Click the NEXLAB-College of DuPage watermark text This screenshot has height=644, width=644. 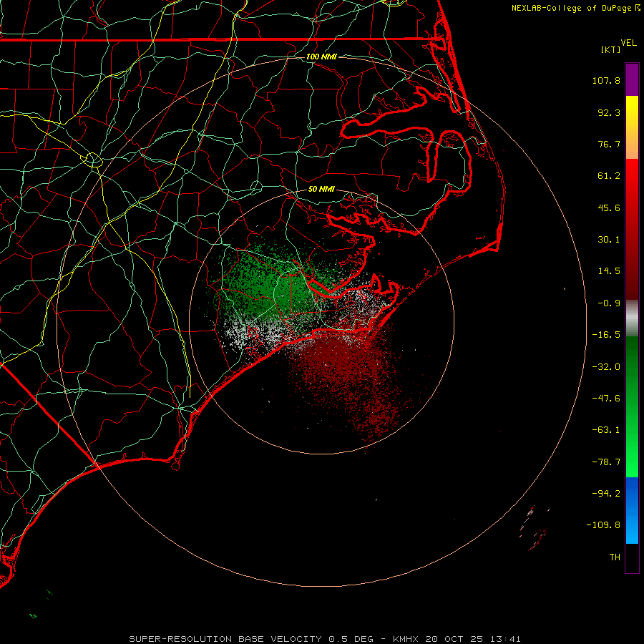click(x=572, y=8)
